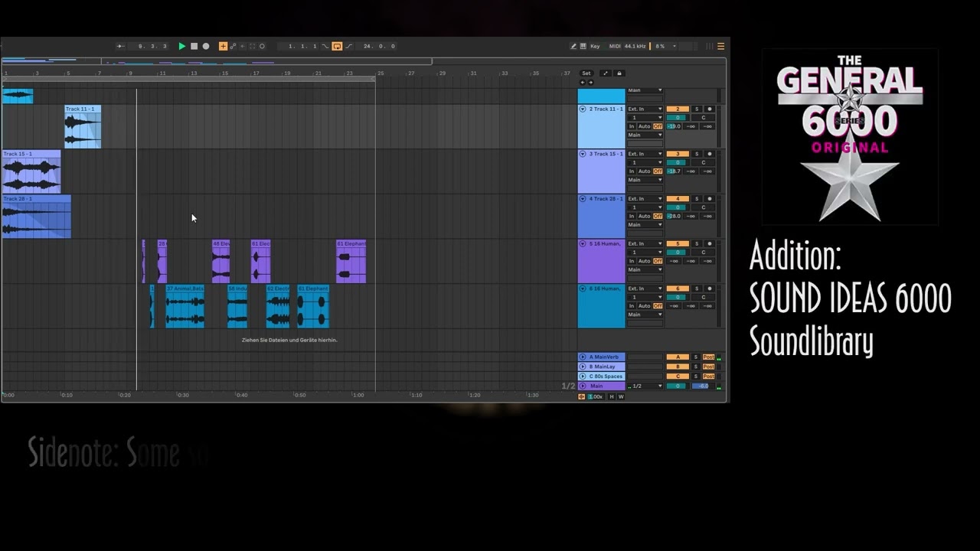
Task: Set track 3 monitoring to Auto
Action: point(645,171)
